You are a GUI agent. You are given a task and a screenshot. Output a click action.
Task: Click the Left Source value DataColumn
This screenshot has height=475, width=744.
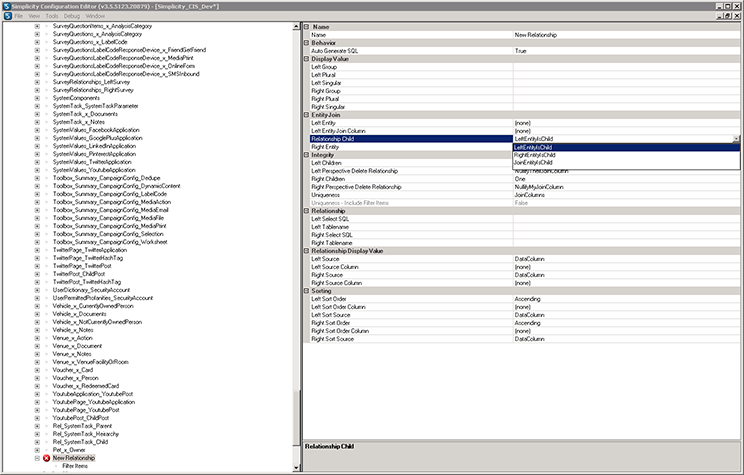point(530,259)
